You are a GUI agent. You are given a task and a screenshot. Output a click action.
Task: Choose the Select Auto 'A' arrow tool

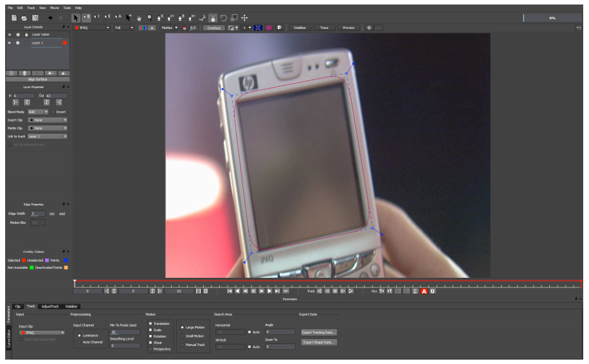pos(118,17)
